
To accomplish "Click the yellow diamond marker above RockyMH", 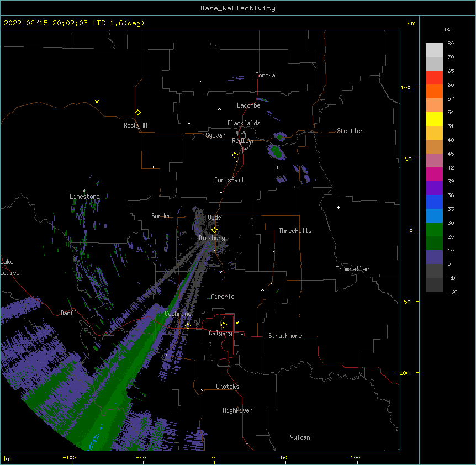I will (x=138, y=113).
